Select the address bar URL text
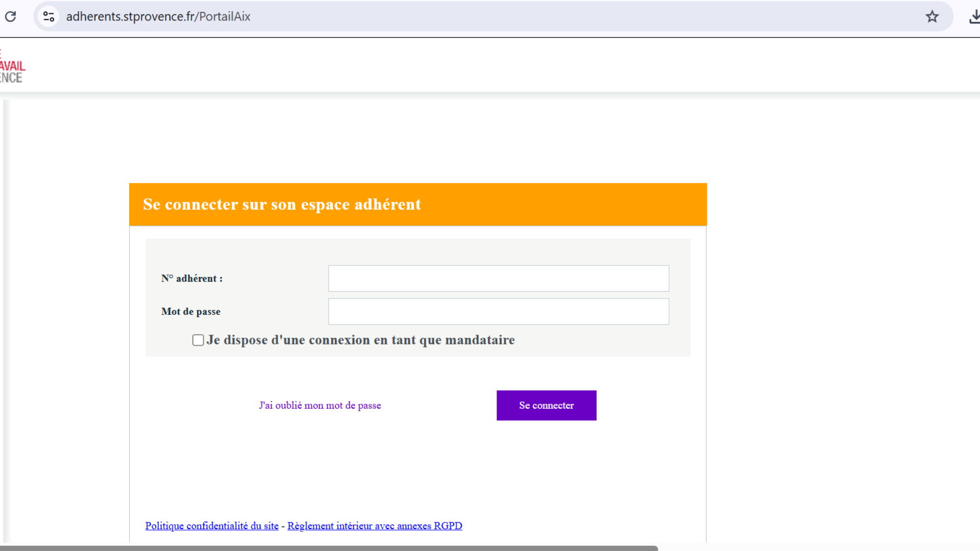This screenshot has height=551, width=980. [158, 16]
